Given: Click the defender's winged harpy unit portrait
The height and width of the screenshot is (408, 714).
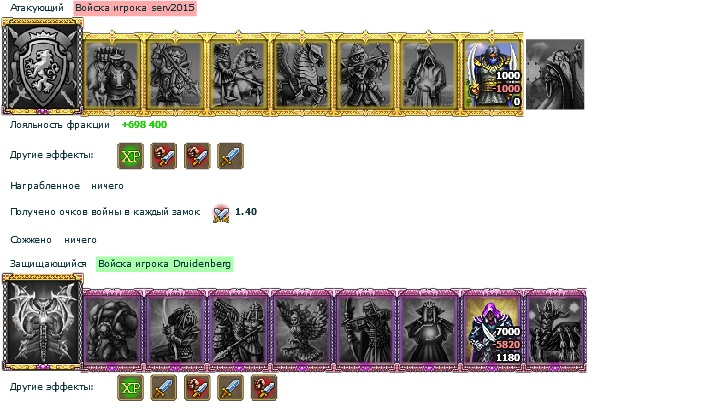Looking at the screenshot, I should click(x=302, y=329).
